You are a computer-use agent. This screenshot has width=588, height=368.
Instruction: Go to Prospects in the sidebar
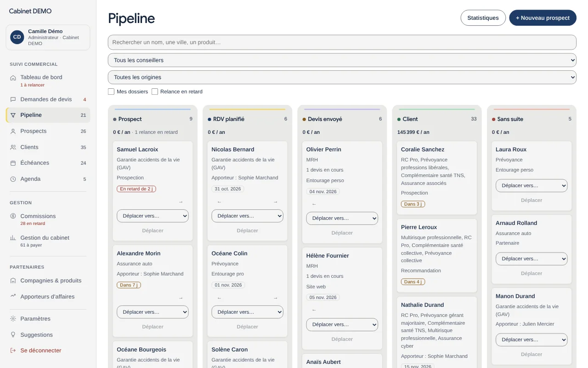pyautogui.click(x=48, y=131)
